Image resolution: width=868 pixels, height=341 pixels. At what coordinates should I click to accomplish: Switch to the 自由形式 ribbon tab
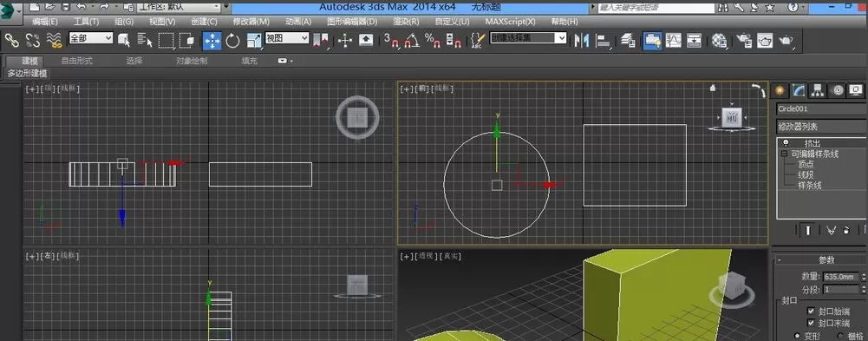click(76, 61)
